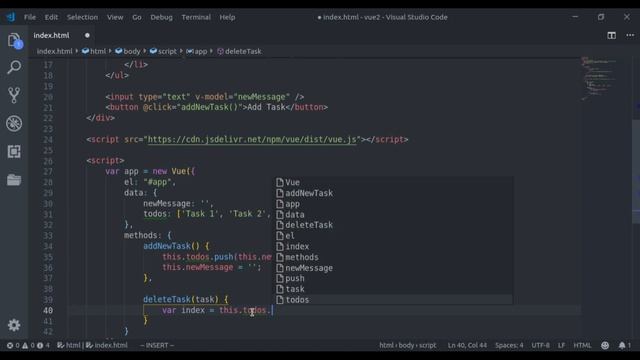
Task: Open the Search view in activity bar
Action: click(x=14, y=67)
